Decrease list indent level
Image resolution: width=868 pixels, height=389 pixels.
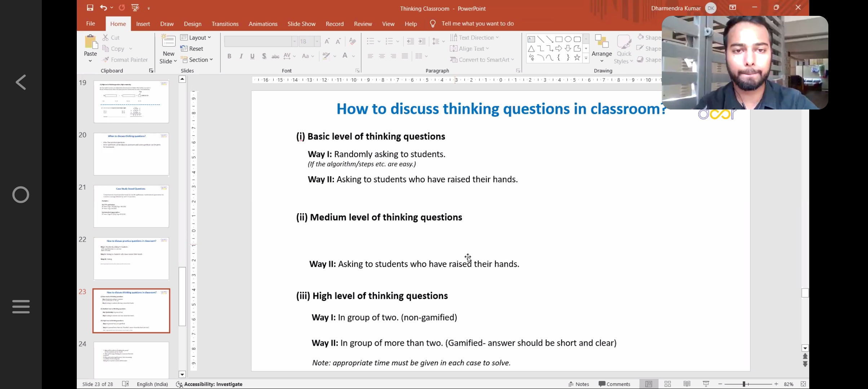click(410, 41)
